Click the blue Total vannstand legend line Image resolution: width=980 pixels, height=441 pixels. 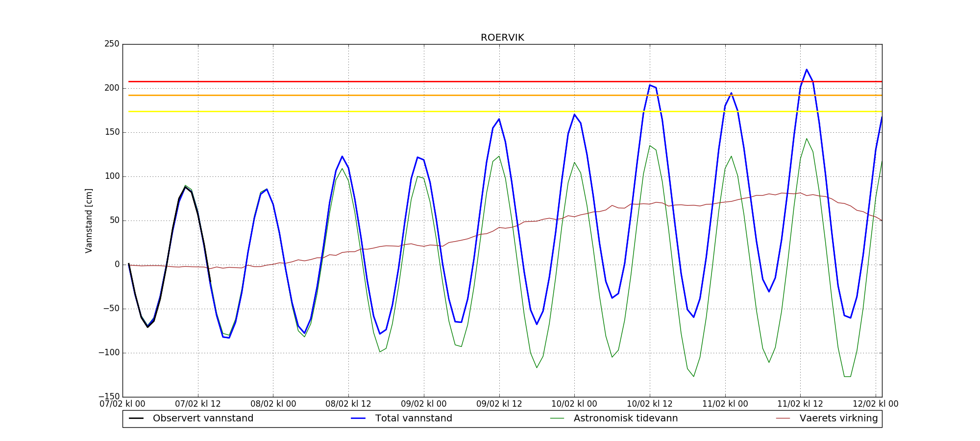pos(358,418)
